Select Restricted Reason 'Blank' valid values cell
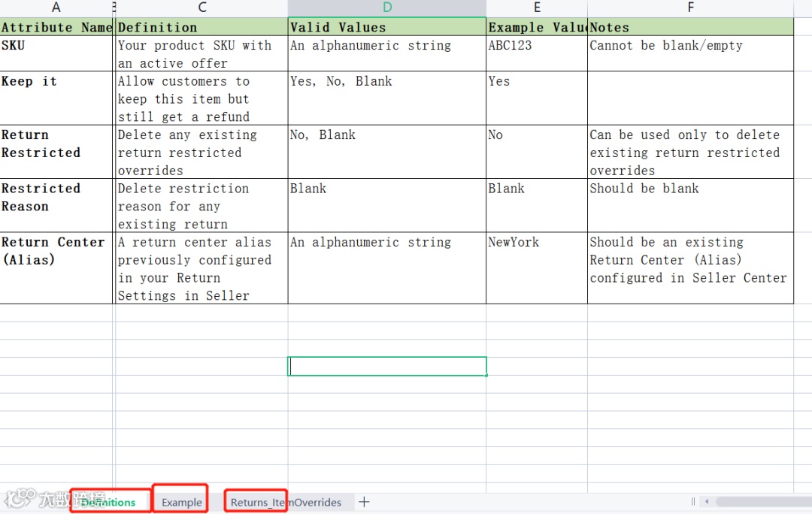 pos(387,205)
